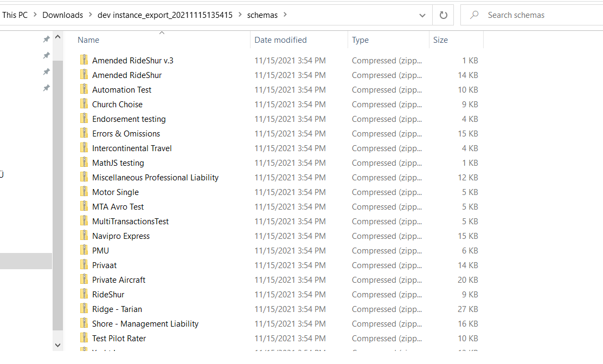Collapse the Name column sort chevron
Screen dimensions: 603x364
(x=161, y=33)
